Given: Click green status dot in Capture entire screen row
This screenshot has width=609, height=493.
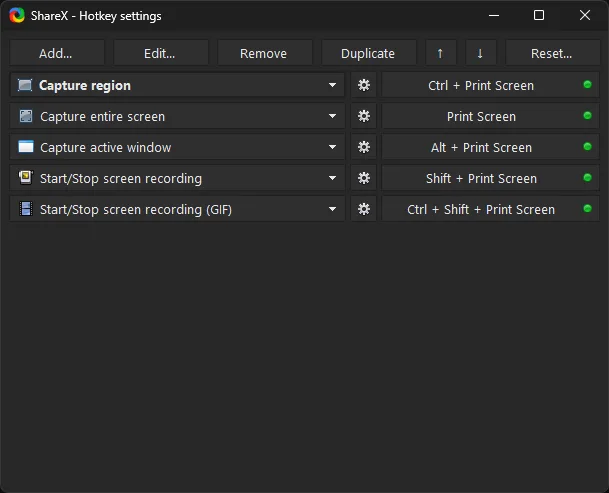Looking at the screenshot, I should (x=587, y=115).
